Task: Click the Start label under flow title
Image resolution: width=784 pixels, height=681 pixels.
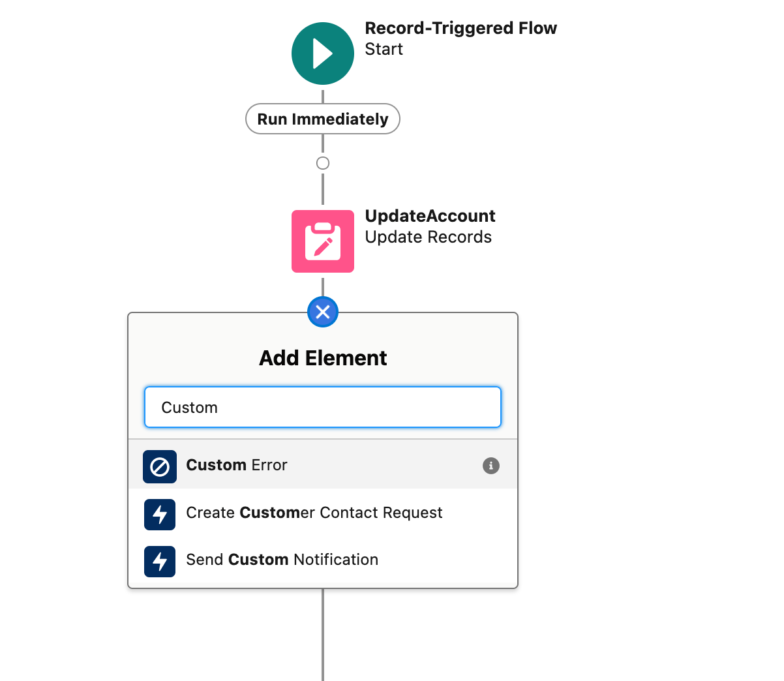Action: pos(384,50)
